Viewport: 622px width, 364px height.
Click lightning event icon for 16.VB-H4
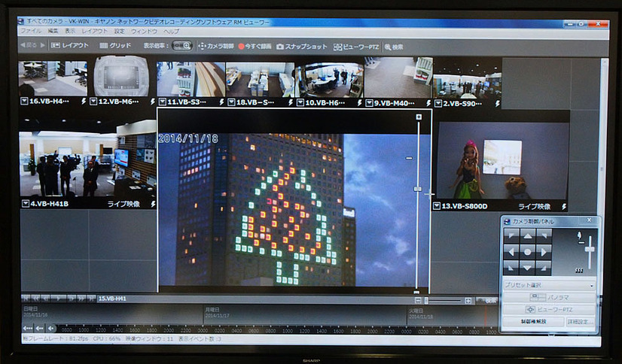pyautogui.click(x=84, y=102)
